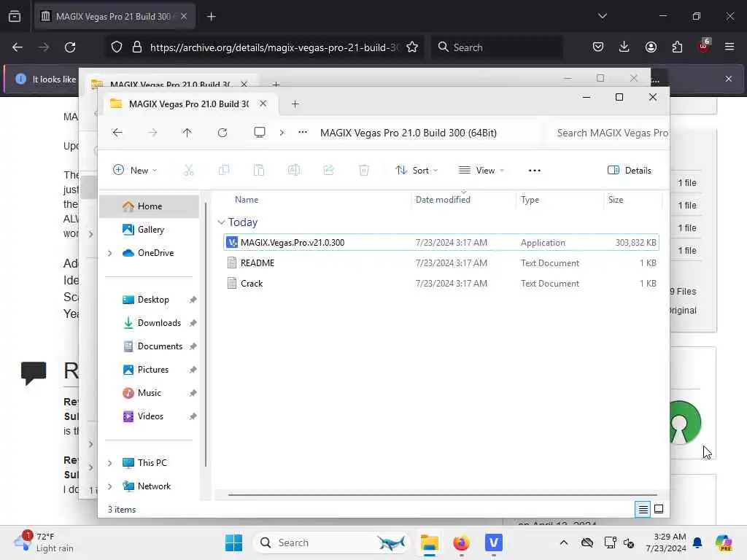Screen dimensions: 747x560
Task: Click the This PC monitor icon in address bar
Action: pyautogui.click(x=260, y=133)
